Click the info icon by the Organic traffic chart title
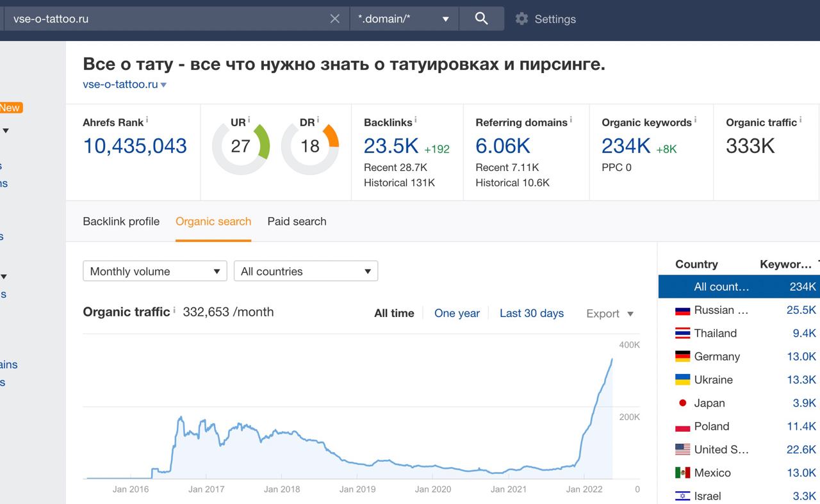820x504 pixels. (174, 310)
